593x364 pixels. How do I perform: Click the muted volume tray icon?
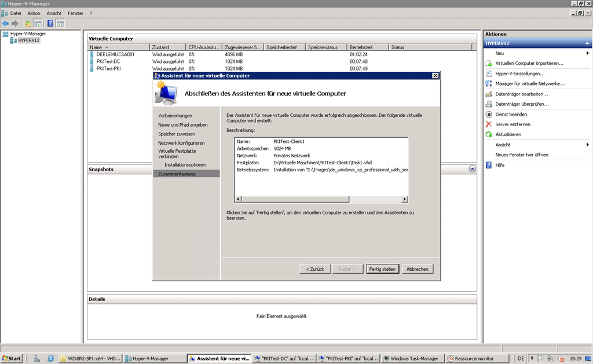[x=561, y=359]
